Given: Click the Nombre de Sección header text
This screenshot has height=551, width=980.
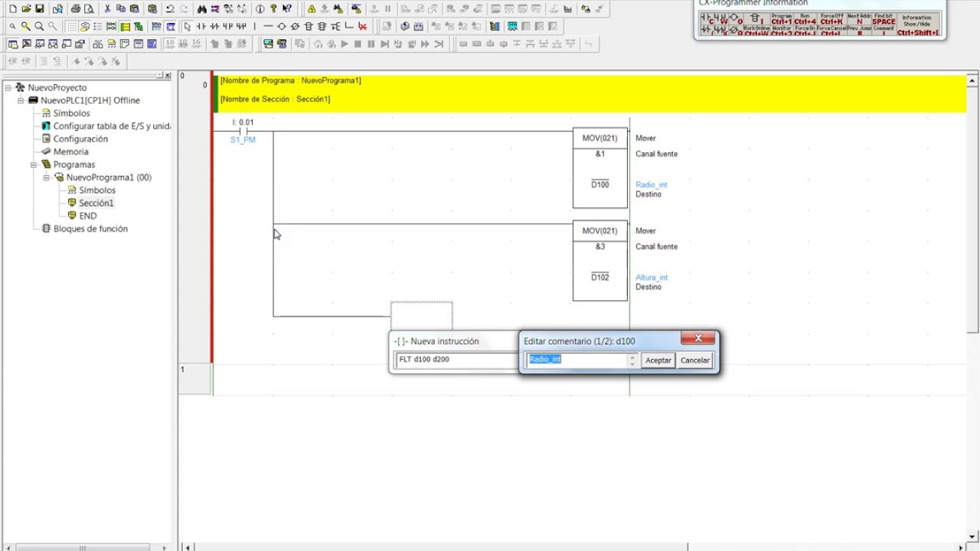Looking at the screenshot, I should point(275,99).
